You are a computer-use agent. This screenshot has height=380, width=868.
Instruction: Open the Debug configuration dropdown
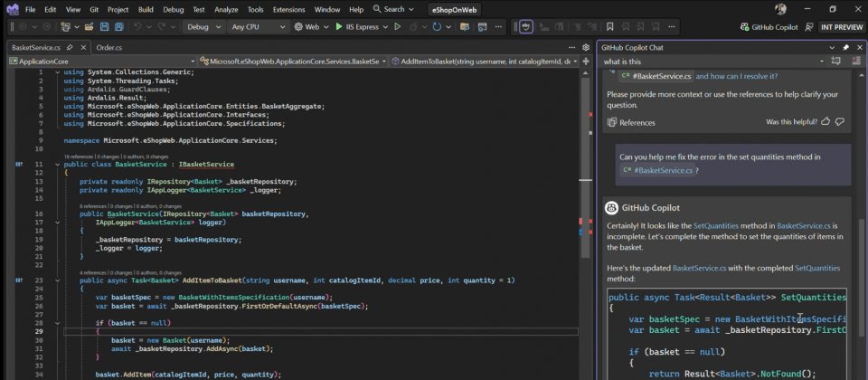point(203,26)
